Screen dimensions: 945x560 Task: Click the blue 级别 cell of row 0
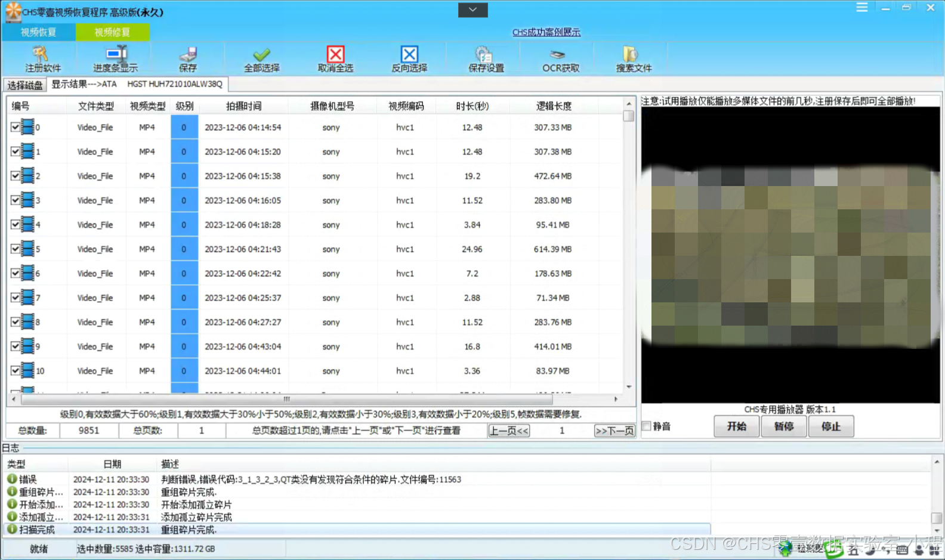coord(184,127)
